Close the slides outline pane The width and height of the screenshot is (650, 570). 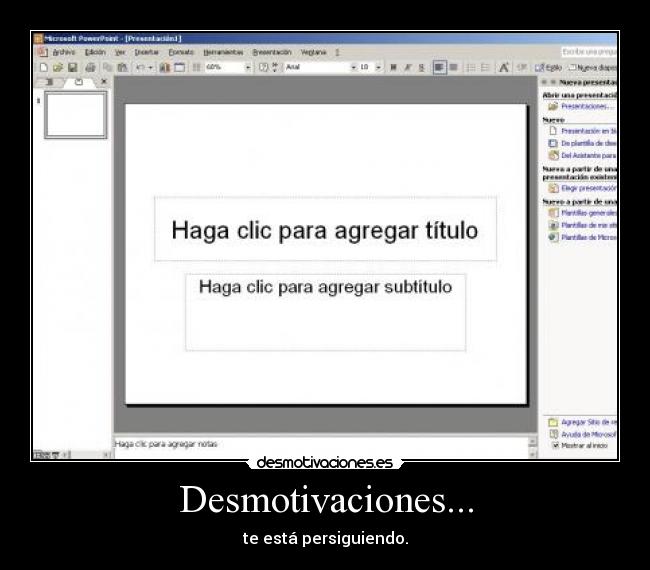(x=104, y=82)
